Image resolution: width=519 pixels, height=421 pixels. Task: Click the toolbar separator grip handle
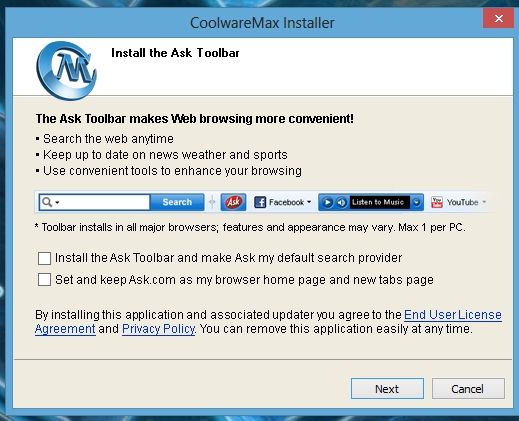pos(212,202)
